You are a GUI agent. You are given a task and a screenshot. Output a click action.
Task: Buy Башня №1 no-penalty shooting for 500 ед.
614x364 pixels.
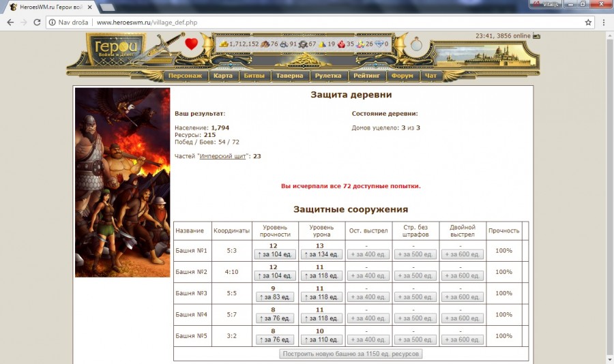pyautogui.click(x=415, y=254)
